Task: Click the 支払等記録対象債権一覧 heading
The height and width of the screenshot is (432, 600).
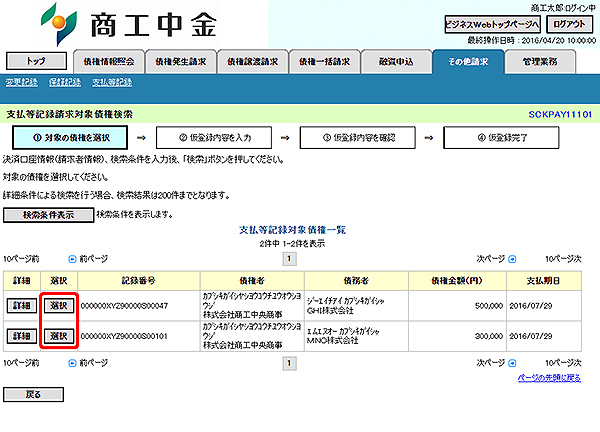Action: (292, 230)
